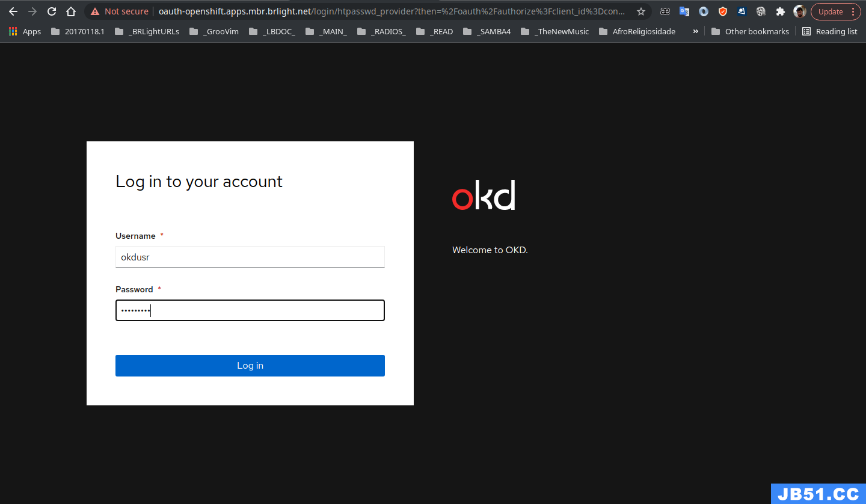866x504 pixels.
Task: Click the Log in button
Action: [x=250, y=366]
